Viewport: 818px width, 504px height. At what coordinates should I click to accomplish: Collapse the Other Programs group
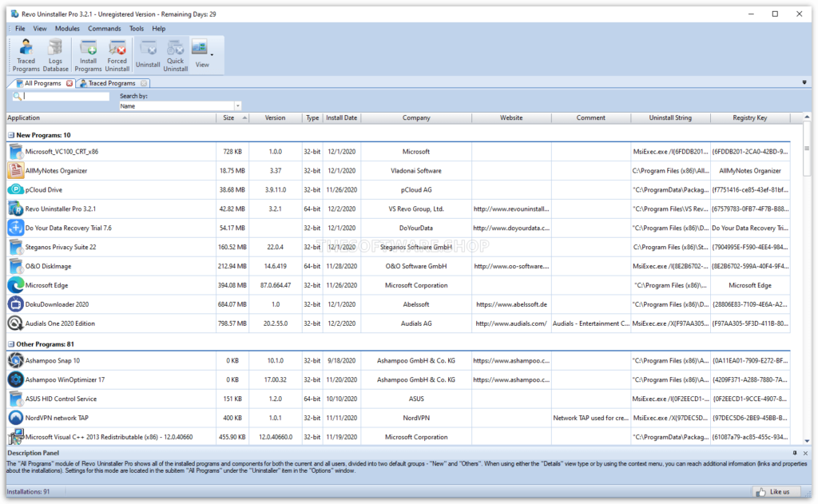[11, 344]
